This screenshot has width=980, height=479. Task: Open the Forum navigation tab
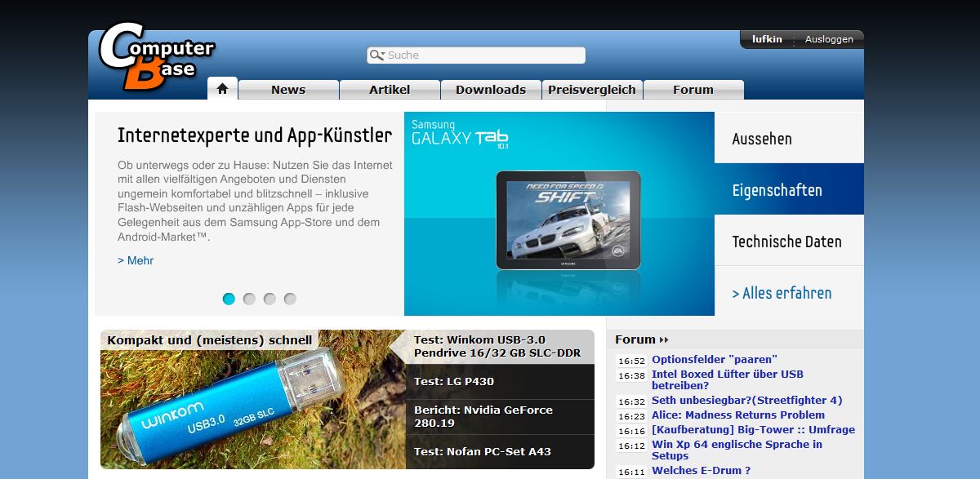(693, 90)
